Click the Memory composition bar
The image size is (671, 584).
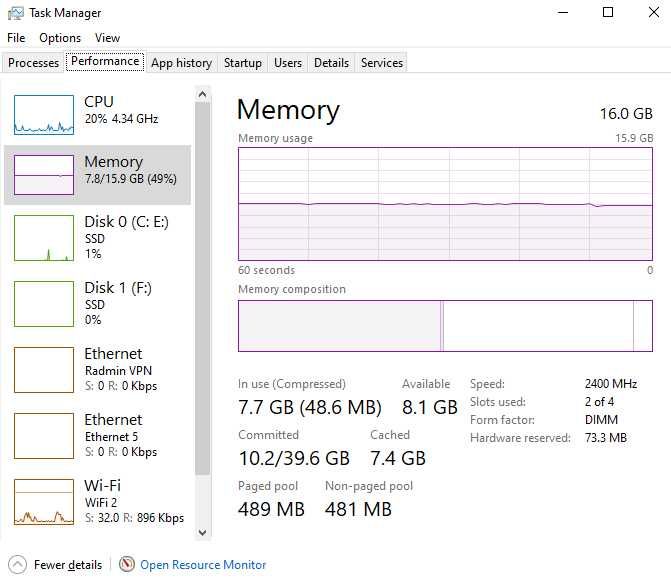click(445, 326)
